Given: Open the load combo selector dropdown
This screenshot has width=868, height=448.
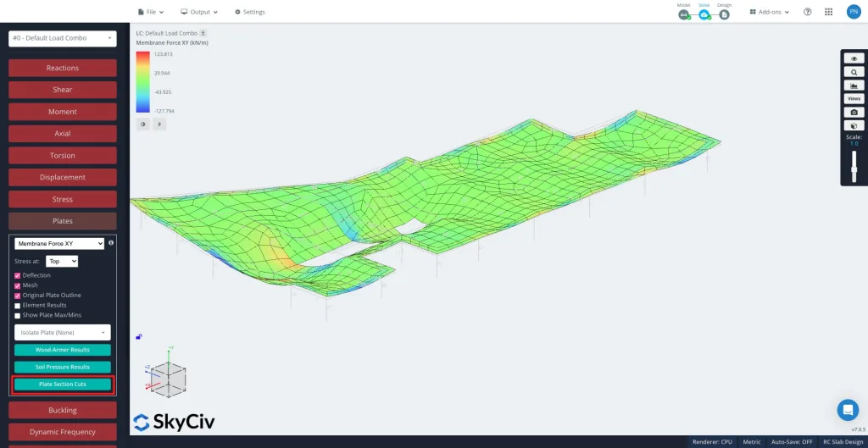Looking at the screenshot, I should coord(63,38).
